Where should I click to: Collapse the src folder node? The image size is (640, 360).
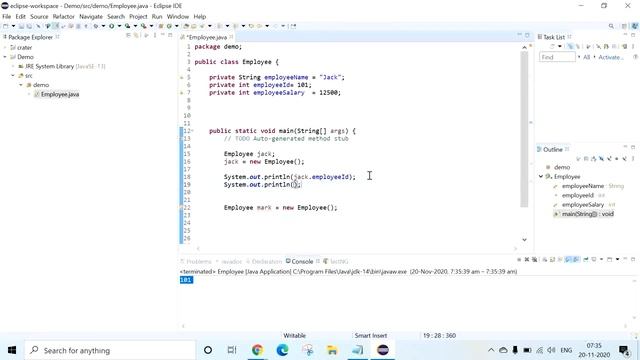13,76
